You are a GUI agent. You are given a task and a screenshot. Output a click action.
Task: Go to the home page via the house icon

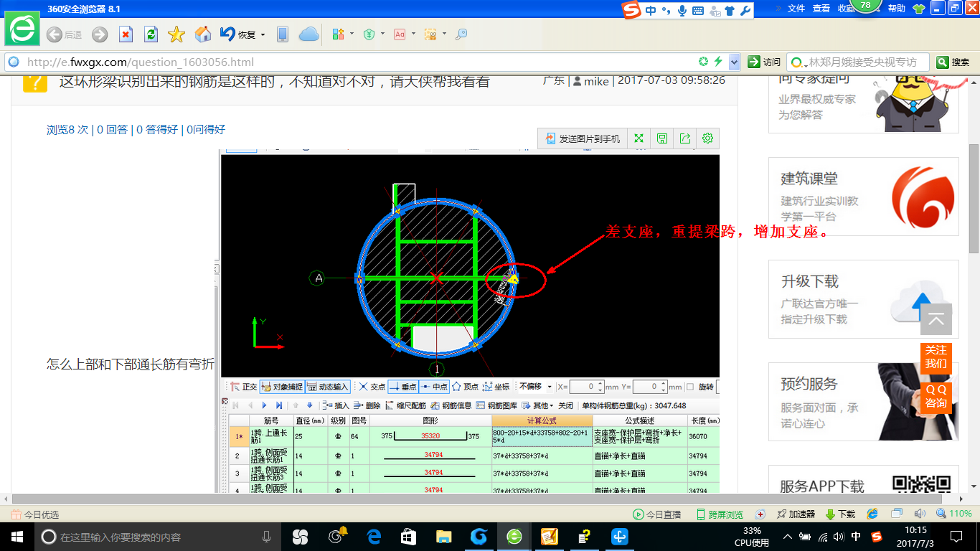coord(203,34)
